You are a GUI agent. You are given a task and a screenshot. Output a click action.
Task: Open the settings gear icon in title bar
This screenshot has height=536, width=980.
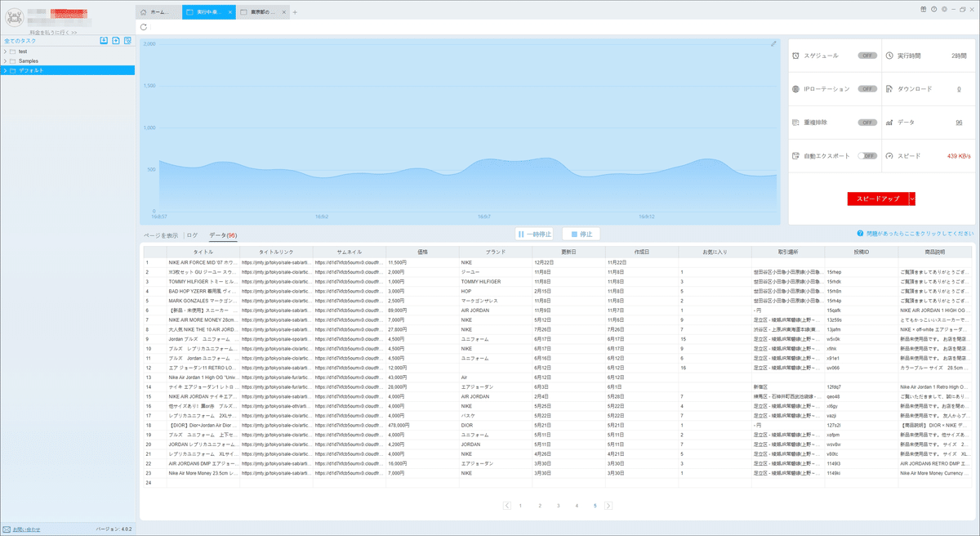[944, 9]
